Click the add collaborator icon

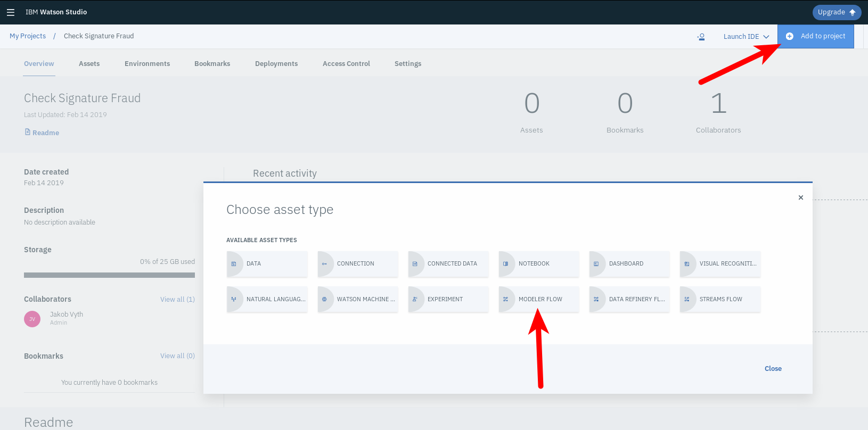coord(701,37)
